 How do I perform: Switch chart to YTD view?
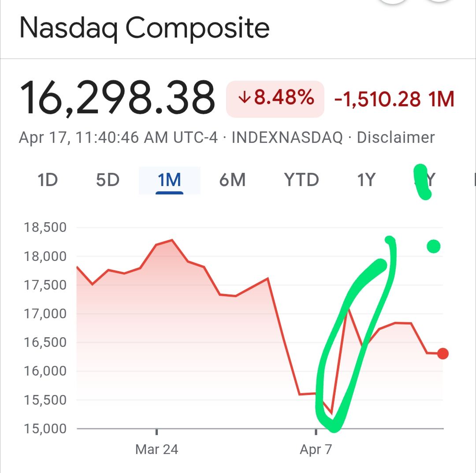point(301,180)
